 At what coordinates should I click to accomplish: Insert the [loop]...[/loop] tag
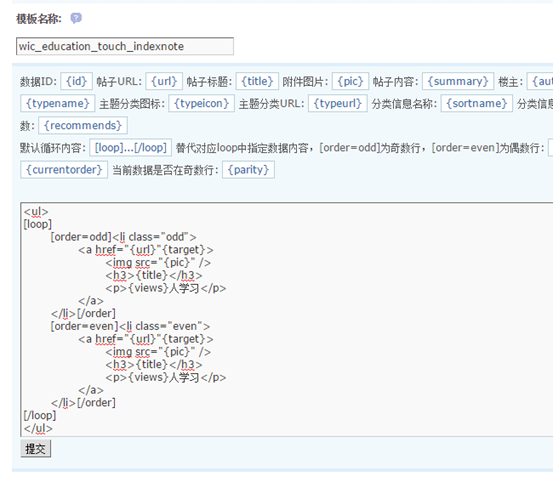click(x=131, y=147)
